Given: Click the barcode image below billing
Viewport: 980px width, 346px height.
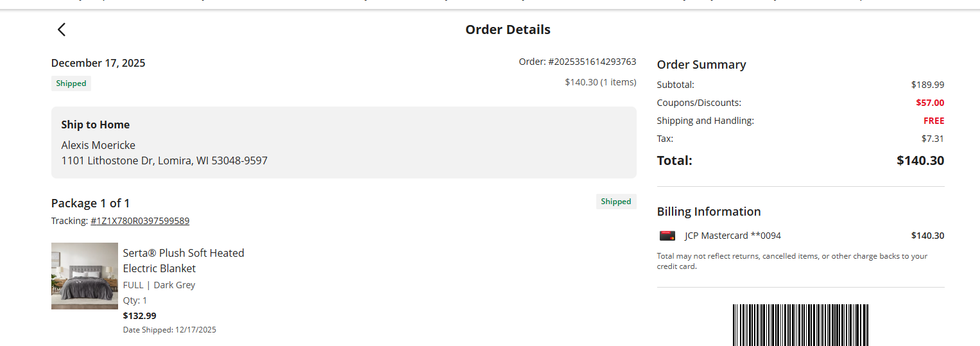Looking at the screenshot, I should [801, 325].
